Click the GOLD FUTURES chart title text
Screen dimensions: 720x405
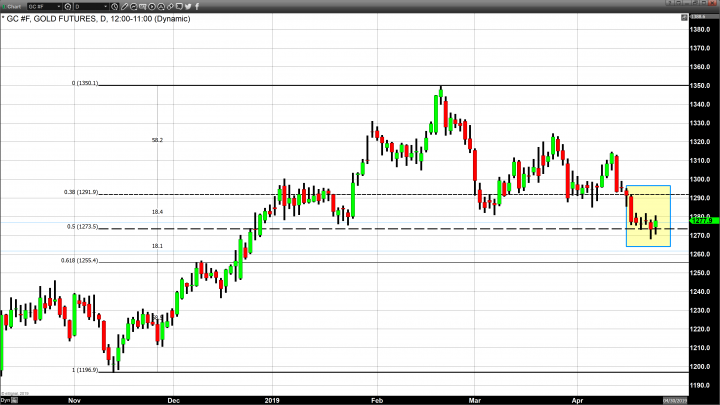click(63, 18)
